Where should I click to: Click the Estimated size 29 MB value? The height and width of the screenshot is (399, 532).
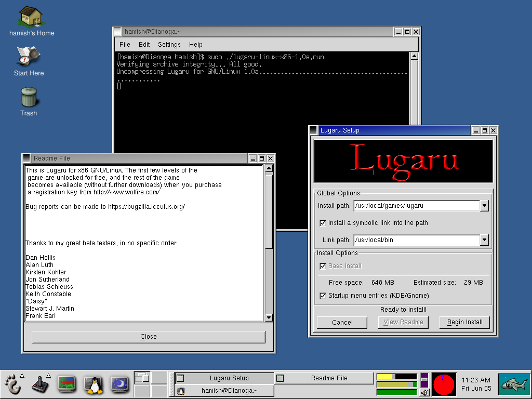473,283
